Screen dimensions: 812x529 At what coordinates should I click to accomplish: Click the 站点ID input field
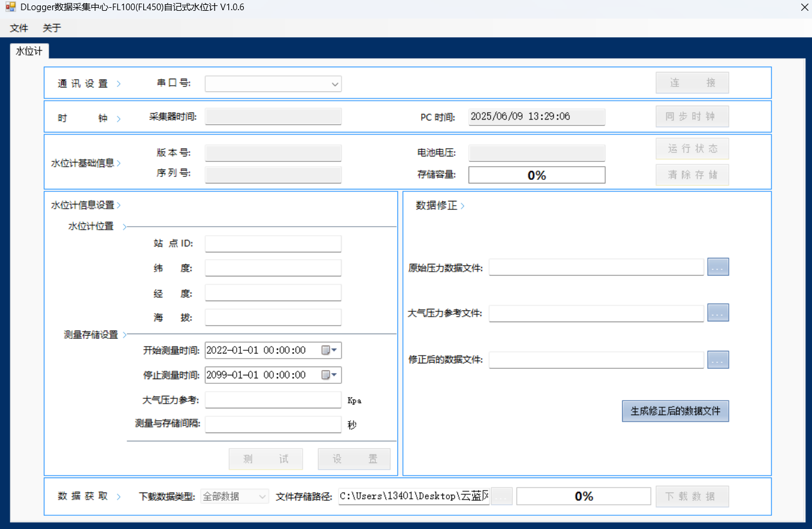pyautogui.click(x=273, y=244)
